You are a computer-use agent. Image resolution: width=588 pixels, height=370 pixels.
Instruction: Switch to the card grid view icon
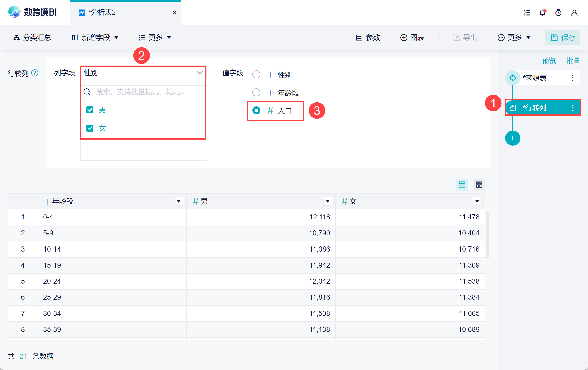pos(479,185)
